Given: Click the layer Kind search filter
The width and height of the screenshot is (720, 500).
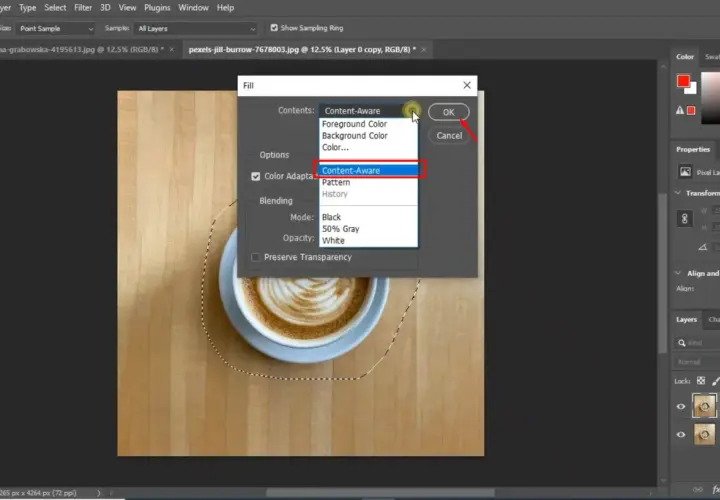Looking at the screenshot, I should coord(697,343).
